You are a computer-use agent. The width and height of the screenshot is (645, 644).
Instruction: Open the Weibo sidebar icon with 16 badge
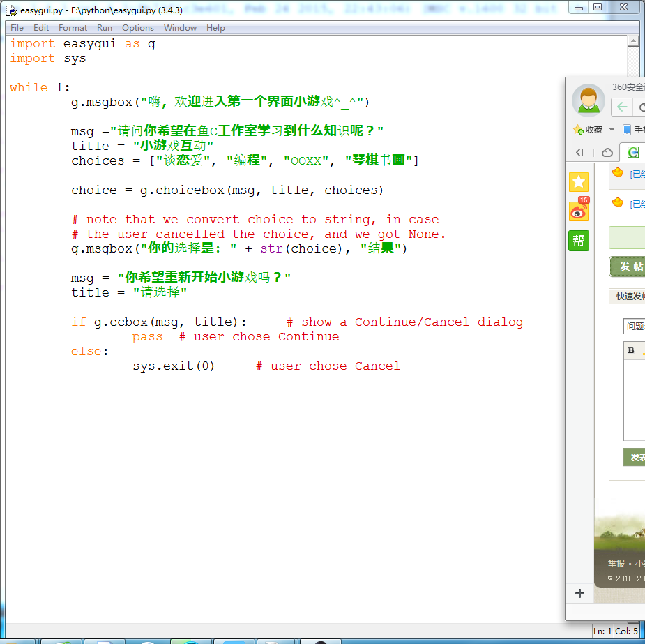point(579,211)
